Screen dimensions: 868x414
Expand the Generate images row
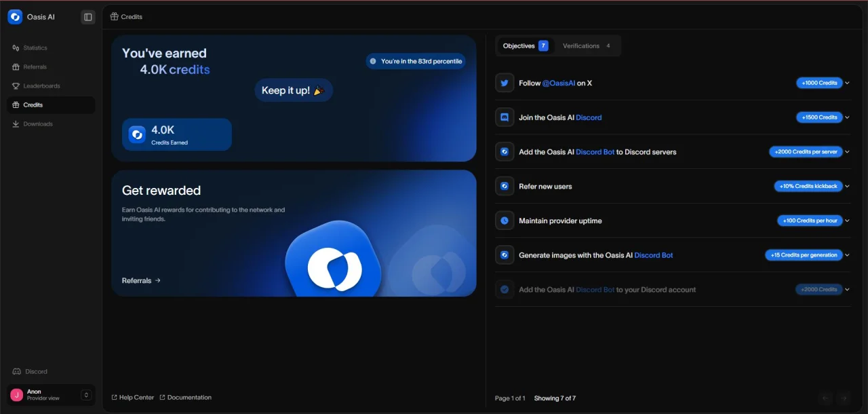click(847, 255)
